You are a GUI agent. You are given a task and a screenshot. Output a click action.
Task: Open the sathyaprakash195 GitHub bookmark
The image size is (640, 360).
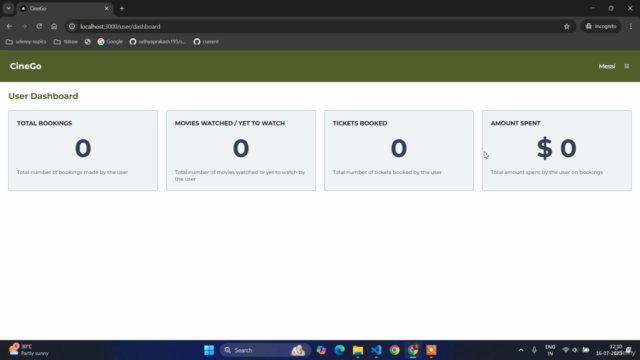click(x=158, y=42)
